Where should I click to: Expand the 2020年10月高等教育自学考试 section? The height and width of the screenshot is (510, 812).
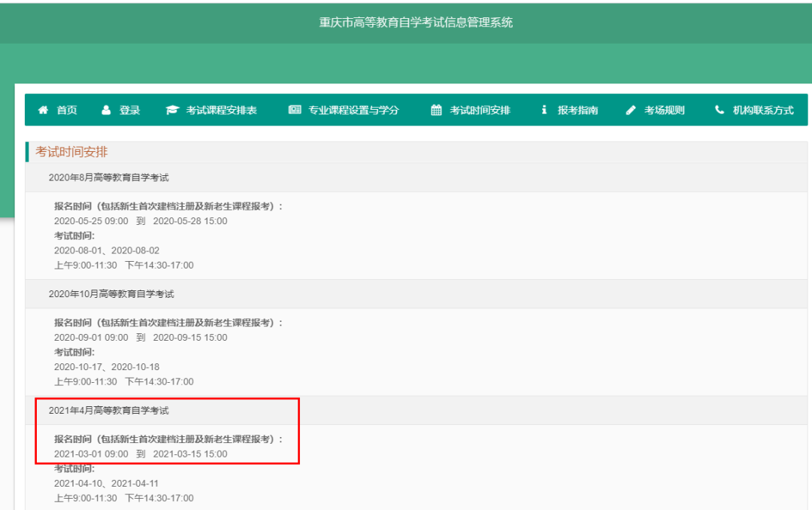tap(113, 293)
